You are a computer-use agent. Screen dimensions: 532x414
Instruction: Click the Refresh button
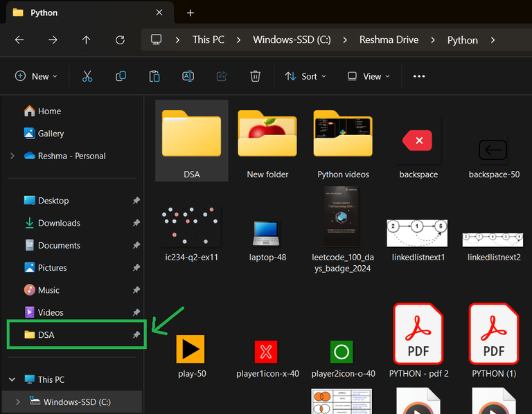coord(120,40)
